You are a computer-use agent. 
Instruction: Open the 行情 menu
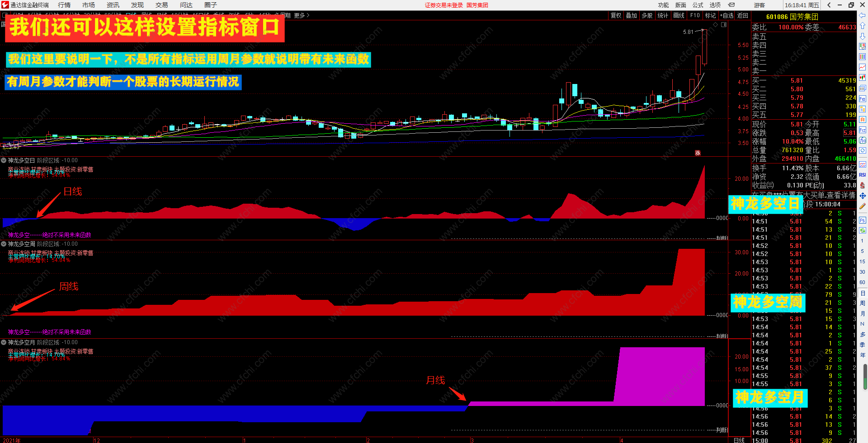(x=64, y=5)
